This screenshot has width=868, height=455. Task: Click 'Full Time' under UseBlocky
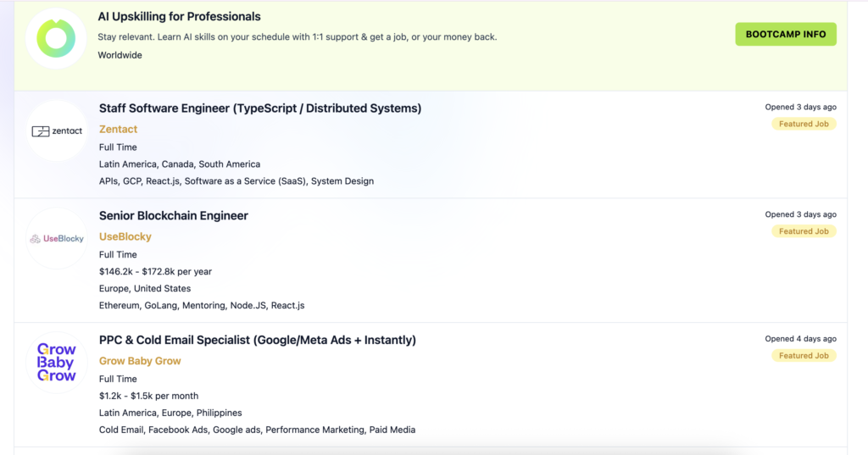118,255
